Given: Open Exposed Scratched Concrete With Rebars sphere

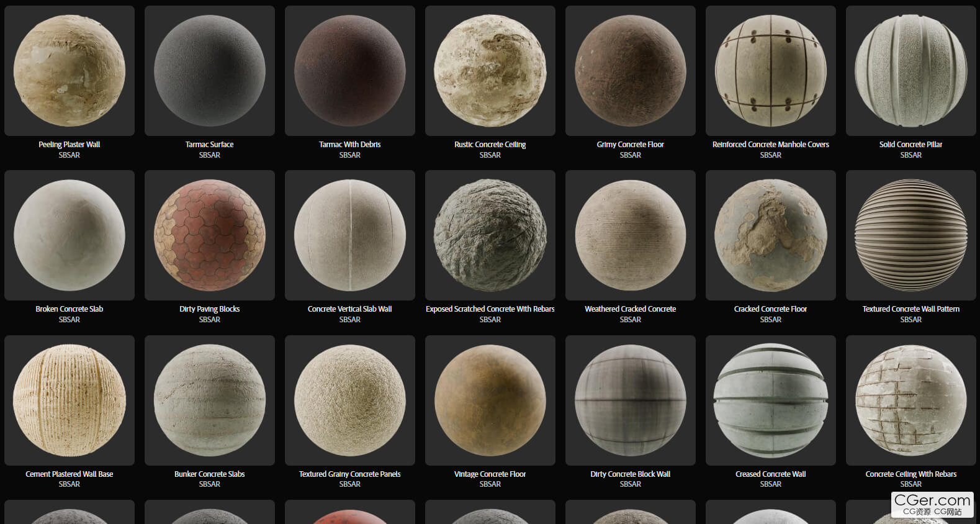Looking at the screenshot, I should tap(490, 235).
